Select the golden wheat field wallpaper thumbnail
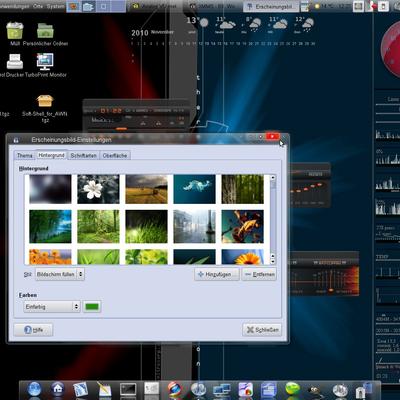The image size is (400, 400). coord(146,189)
